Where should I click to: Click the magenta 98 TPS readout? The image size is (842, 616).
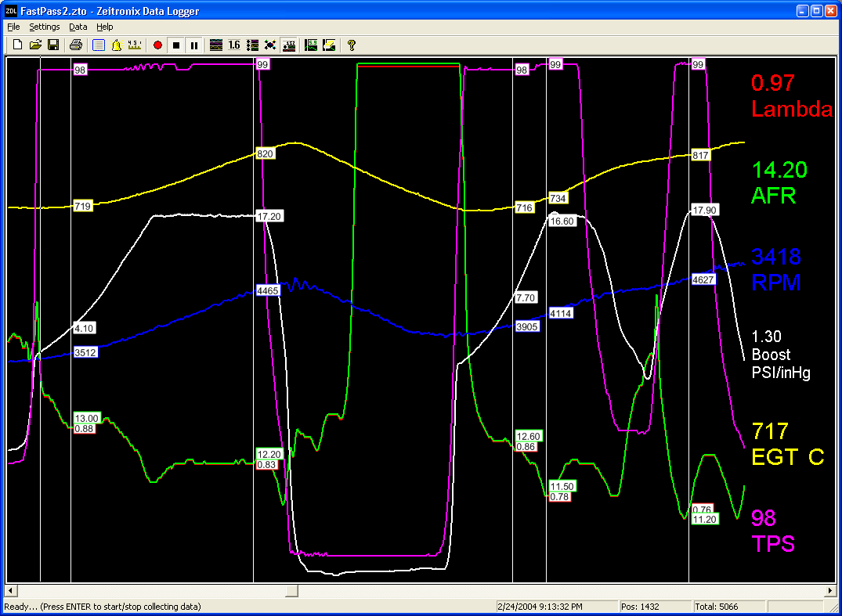pyautogui.click(x=773, y=531)
